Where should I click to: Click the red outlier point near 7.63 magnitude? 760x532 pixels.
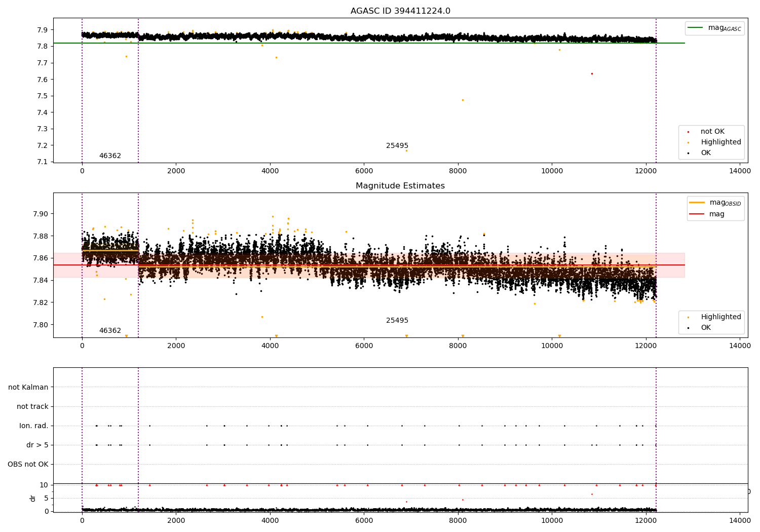591,73
